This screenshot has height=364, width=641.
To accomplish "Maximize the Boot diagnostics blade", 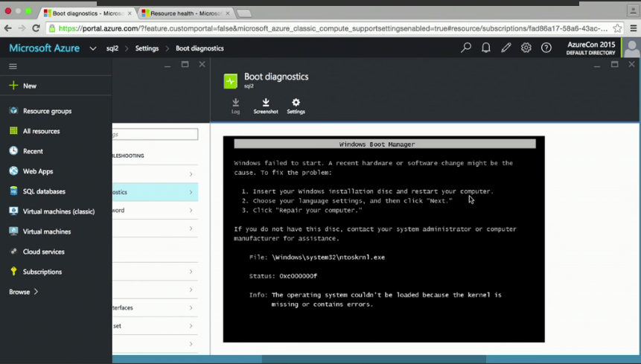I will click(614, 65).
